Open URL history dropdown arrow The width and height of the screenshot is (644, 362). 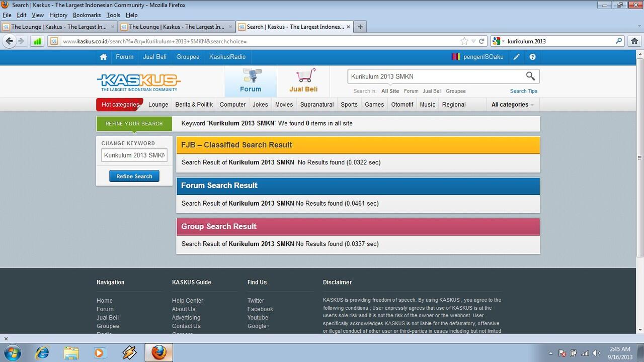click(473, 41)
